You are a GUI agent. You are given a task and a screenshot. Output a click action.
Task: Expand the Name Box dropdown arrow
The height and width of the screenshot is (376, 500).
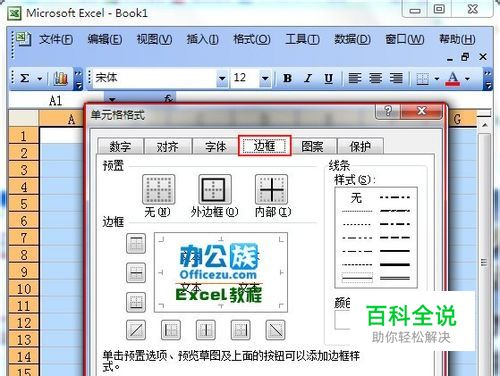(112, 99)
